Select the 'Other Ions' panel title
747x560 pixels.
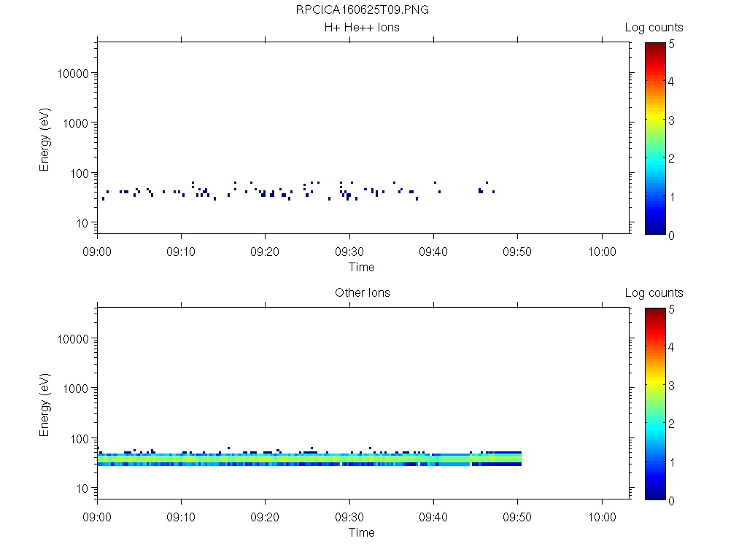pos(362,292)
